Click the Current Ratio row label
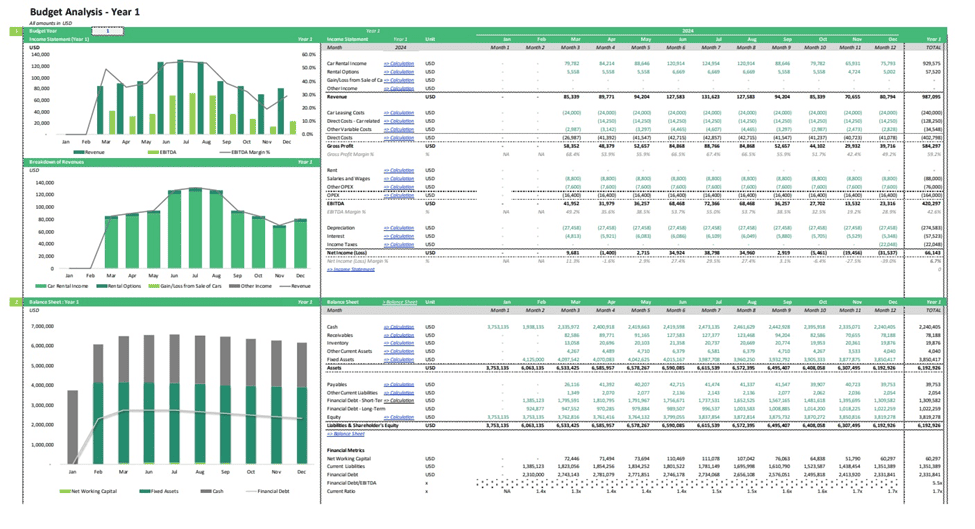 341,491
